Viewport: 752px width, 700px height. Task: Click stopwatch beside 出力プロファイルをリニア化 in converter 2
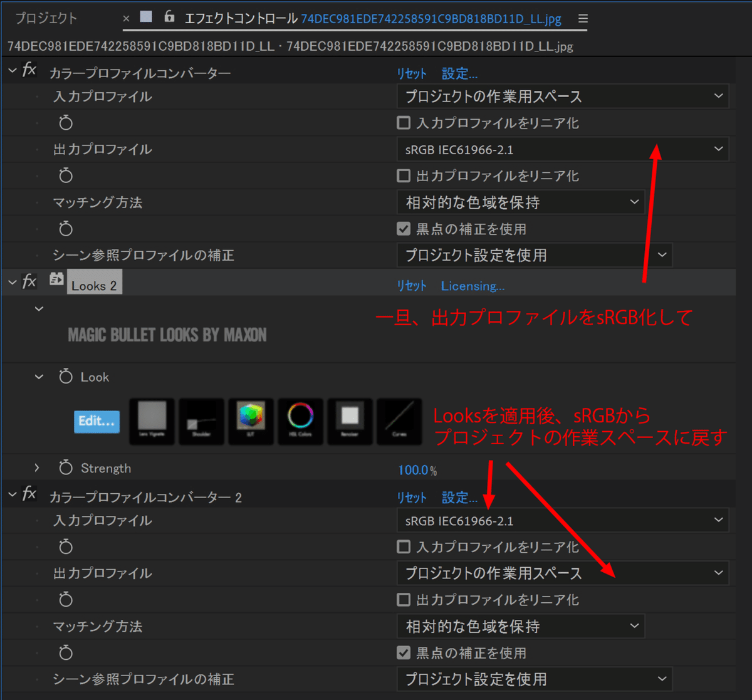[x=66, y=599]
